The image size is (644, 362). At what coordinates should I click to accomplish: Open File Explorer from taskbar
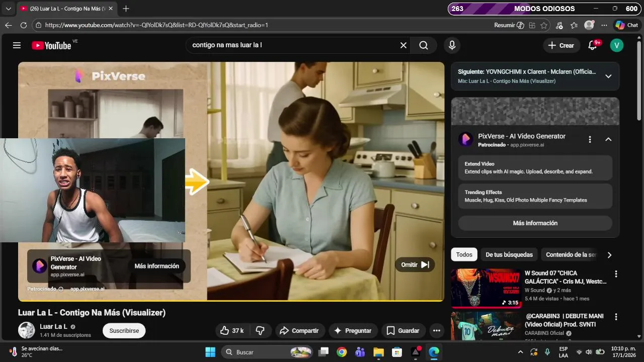379,352
